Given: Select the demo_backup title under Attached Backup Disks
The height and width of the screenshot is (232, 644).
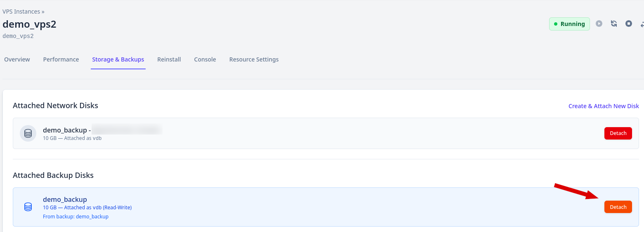Looking at the screenshot, I should tap(65, 199).
